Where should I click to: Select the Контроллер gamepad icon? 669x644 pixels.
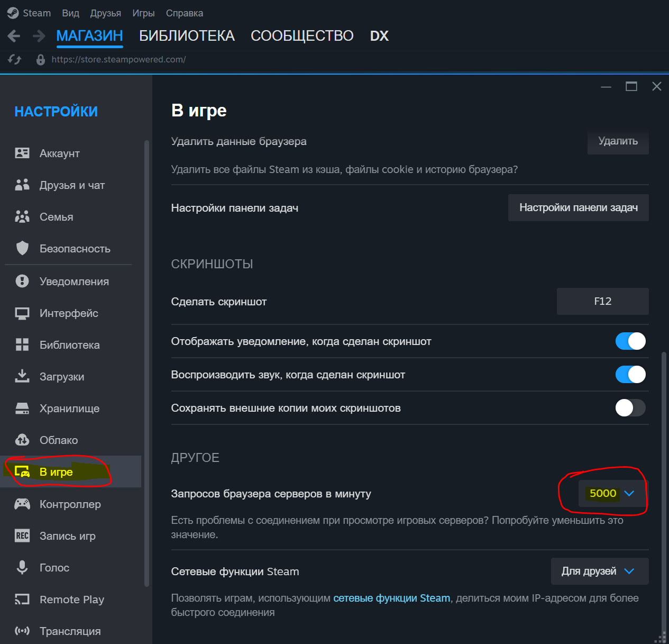[22, 504]
